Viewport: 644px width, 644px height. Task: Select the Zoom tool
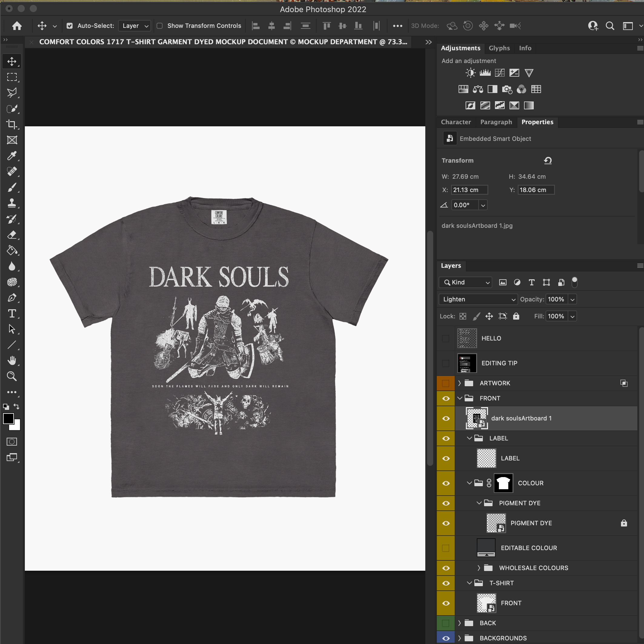pos(12,376)
